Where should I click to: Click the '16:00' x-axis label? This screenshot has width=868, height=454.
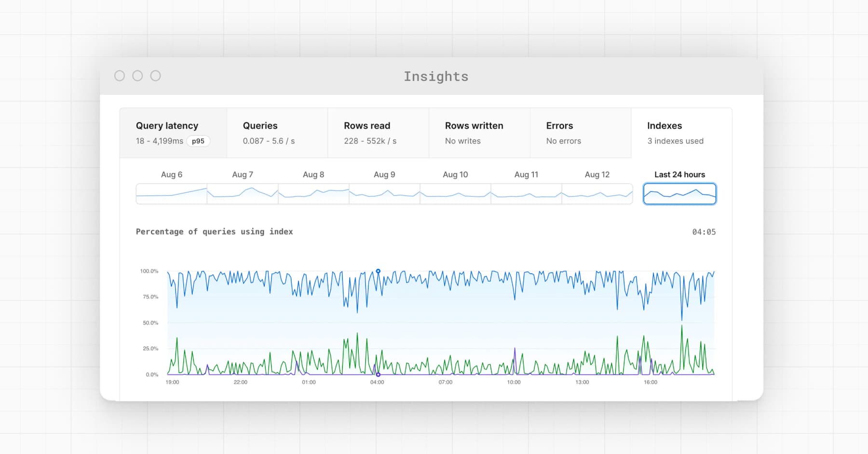pyautogui.click(x=651, y=382)
